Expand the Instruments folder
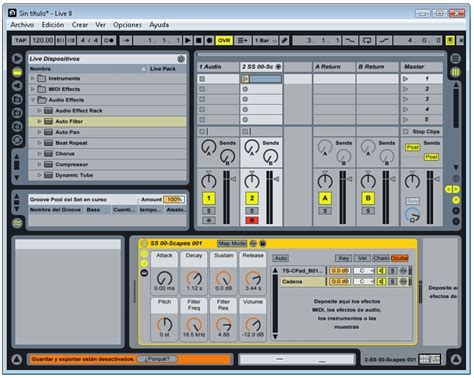 pos(33,78)
